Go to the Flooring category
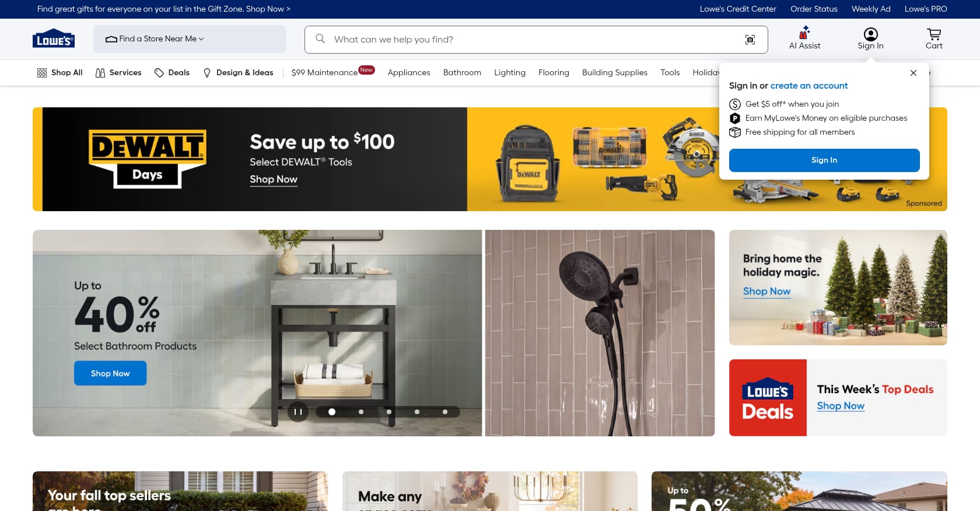Image resolution: width=980 pixels, height=511 pixels. pyautogui.click(x=554, y=73)
